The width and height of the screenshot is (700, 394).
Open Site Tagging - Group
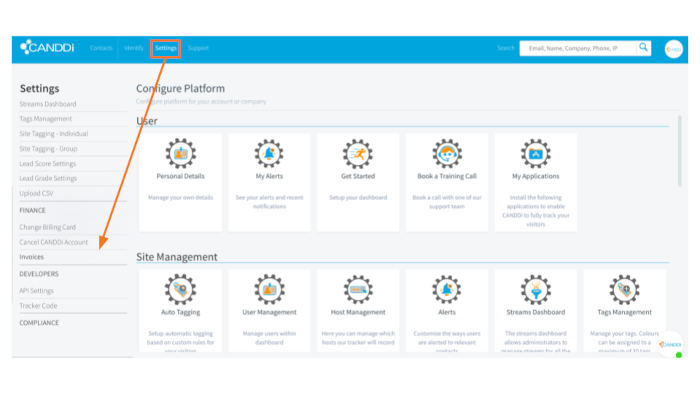click(x=48, y=149)
